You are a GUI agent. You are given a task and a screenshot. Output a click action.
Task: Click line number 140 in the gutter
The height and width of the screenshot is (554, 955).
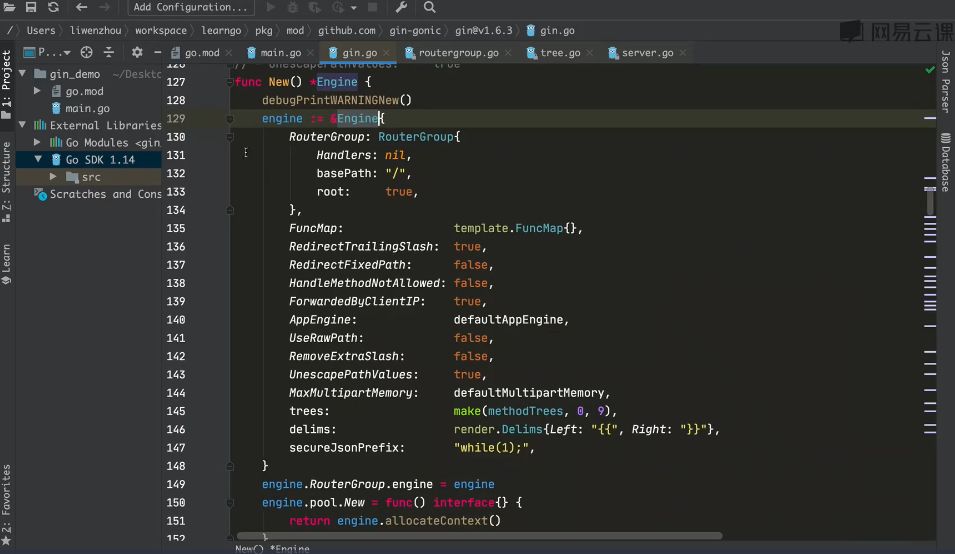(176, 320)
